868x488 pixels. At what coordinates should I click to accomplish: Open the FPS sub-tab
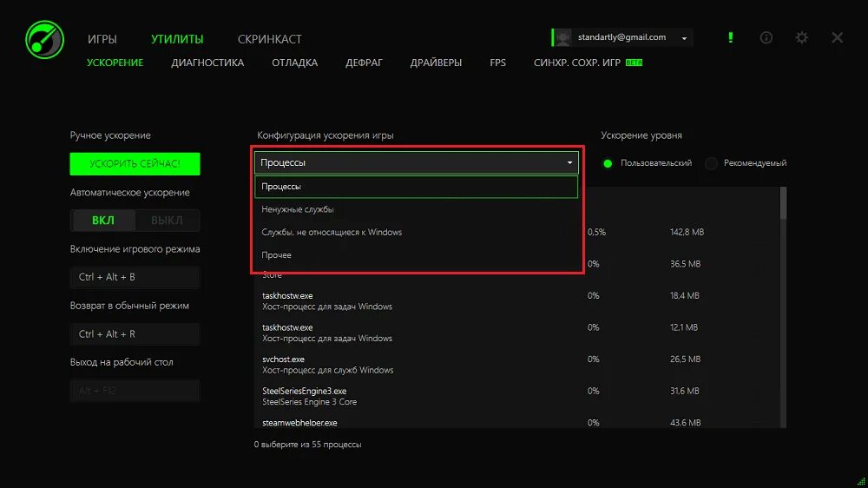(x=497, y=63)
